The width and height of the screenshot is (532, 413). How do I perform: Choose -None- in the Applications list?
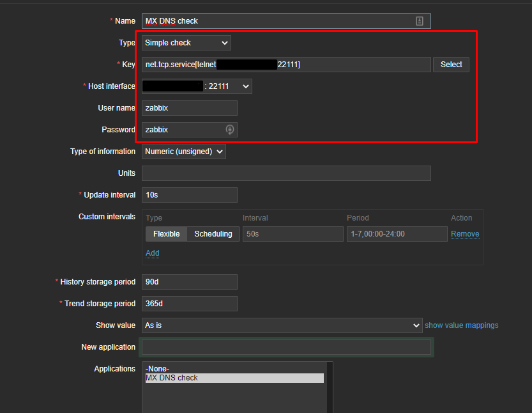[158, 369]
